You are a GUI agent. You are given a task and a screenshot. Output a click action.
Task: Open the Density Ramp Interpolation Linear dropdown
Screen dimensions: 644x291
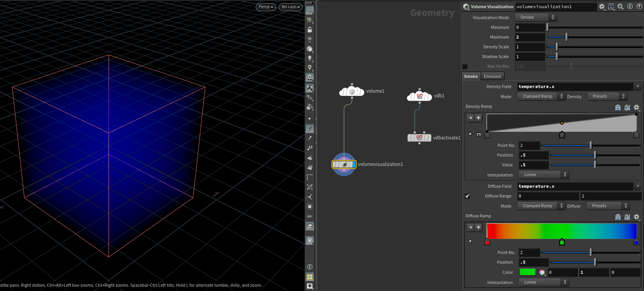pos(544,175)
